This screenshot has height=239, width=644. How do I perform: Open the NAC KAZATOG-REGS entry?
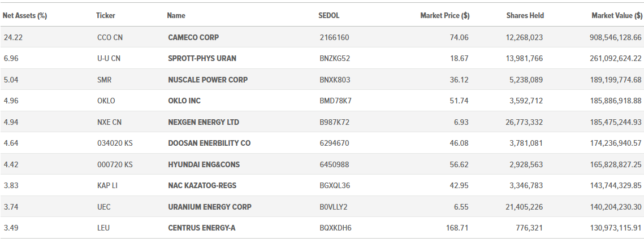coord(202,186)
